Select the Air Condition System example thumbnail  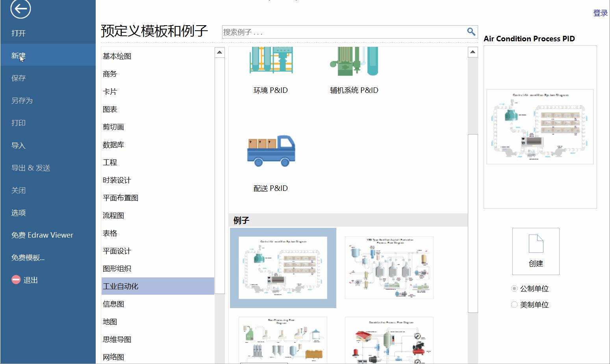pyautogui.click(x=283, y=268)
